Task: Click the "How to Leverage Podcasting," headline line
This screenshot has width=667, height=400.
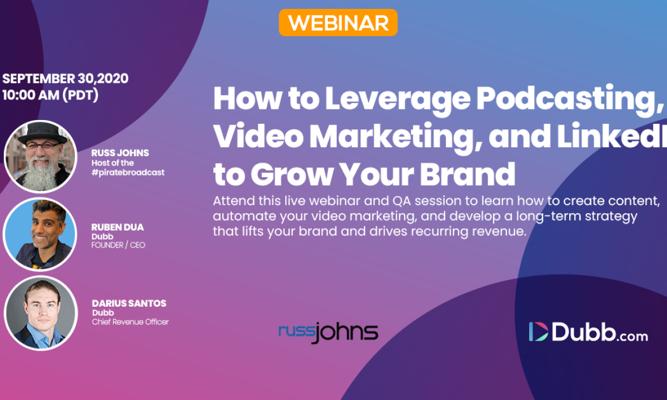Action: pyautogui.click(x=439, y=99)
